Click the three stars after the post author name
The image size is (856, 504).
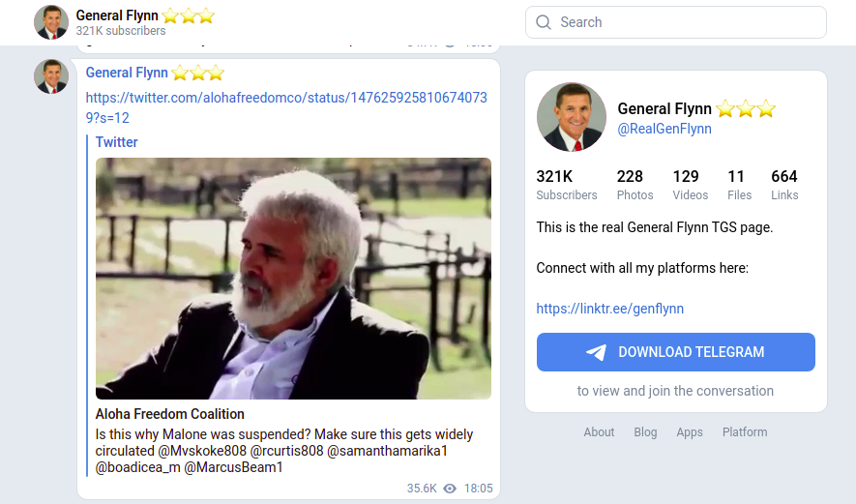pyautogui.click(x=198, y=73)
